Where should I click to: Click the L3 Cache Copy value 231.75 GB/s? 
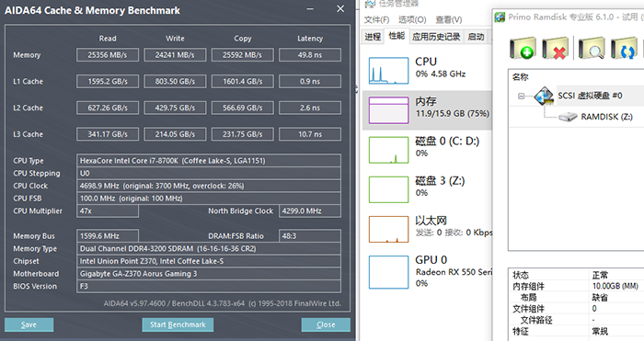pos(242,134)
